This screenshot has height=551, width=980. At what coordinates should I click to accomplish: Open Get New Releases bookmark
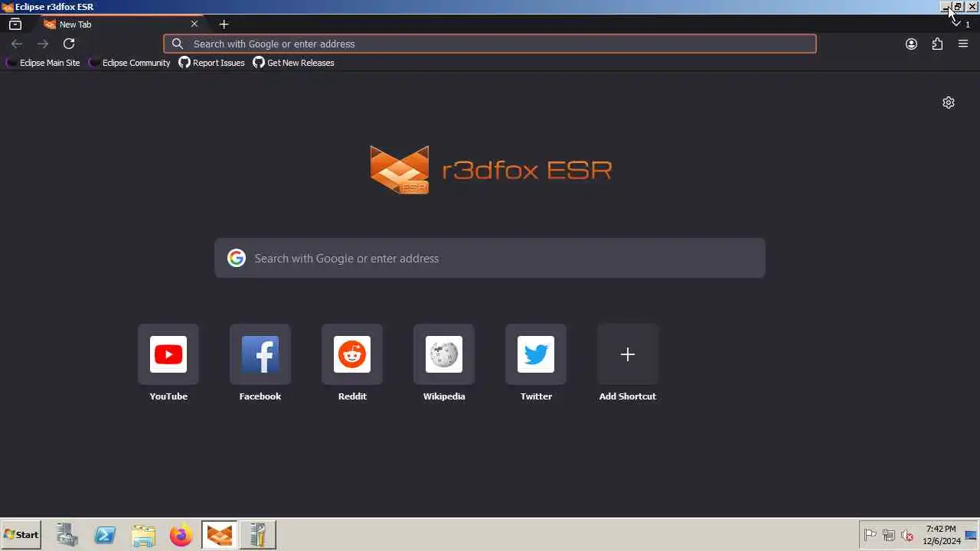[x=294, y=63]
